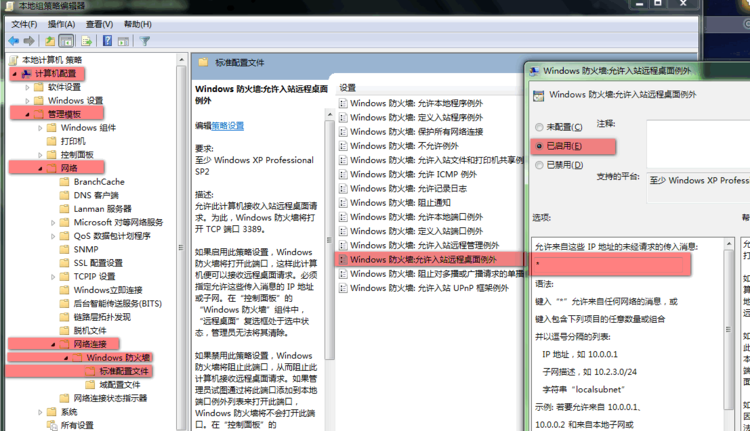Viewport: 750px width, 431px height.
Task: Toggle the show/hide console tree icon
Action: pos(67,41)
